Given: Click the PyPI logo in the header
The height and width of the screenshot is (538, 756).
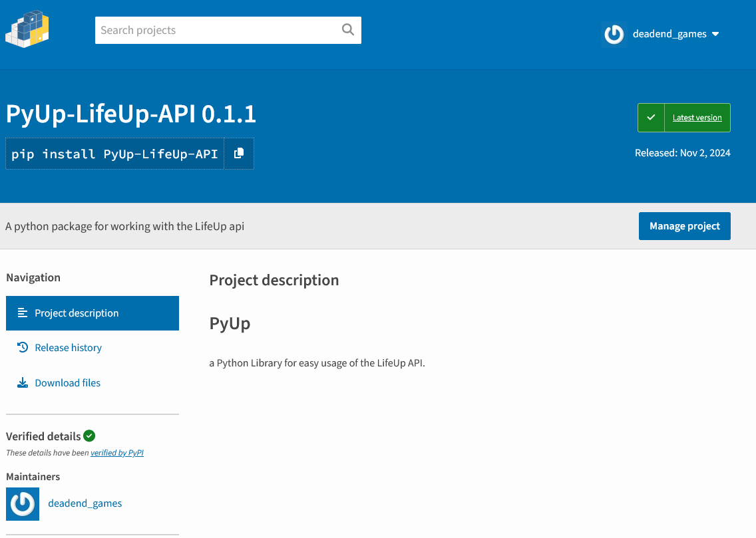Looking at the screenshot, I should click(x=27, y=30).
